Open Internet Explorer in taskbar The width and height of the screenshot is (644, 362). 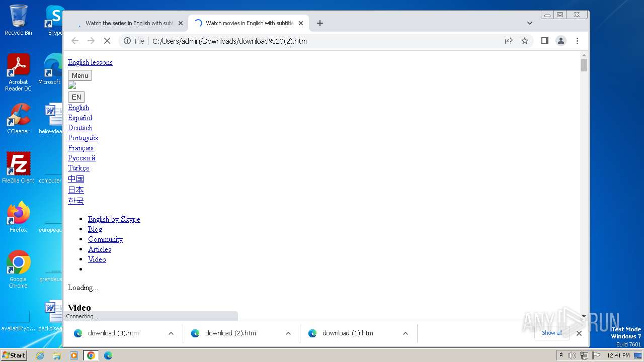point(40,355)
